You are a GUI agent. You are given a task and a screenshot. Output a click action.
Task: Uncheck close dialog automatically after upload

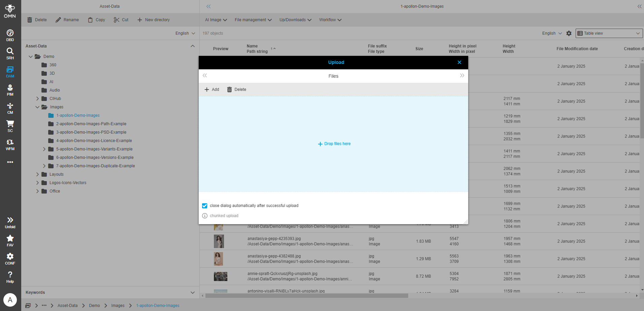pos(204,206)
